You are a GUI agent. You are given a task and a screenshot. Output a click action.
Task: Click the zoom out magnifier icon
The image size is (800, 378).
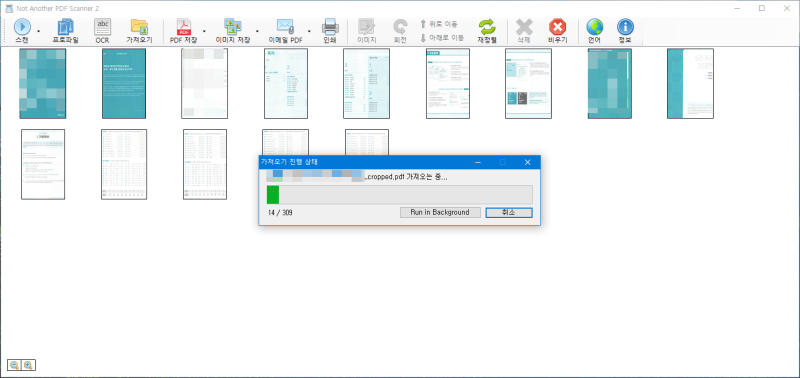tap(14, 365)
